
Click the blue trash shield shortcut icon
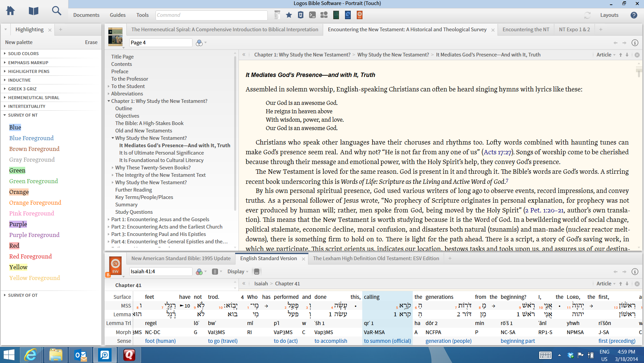coord(301,15)
